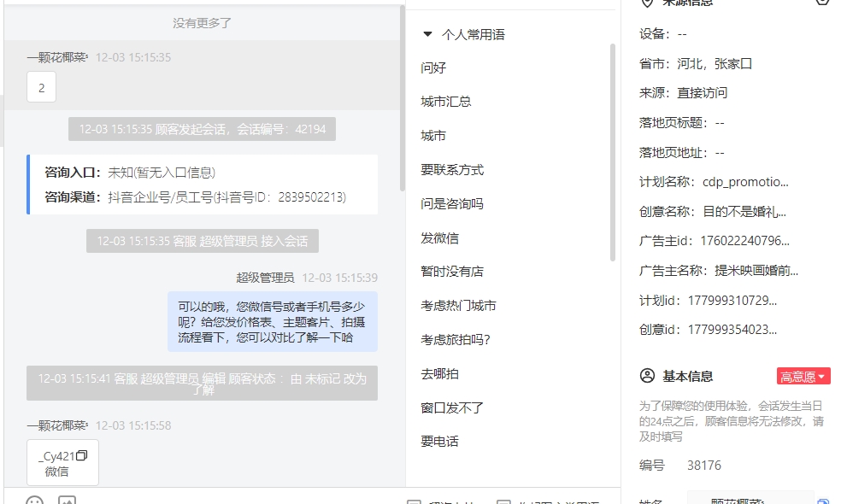Click the 编号 38176 value
Viewport: 847px width, 504px height.
(x=704, y=466)
